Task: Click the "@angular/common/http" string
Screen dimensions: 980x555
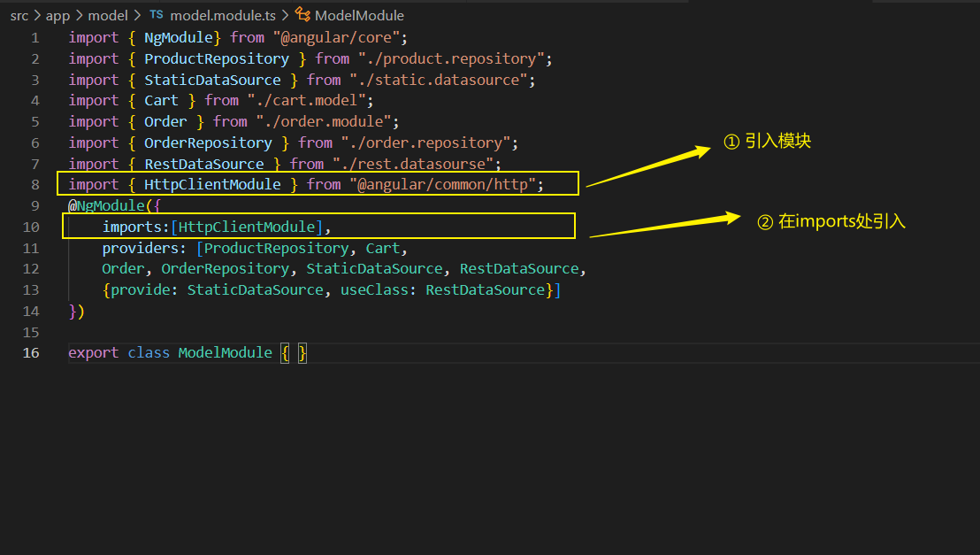Action: [443, 185]
